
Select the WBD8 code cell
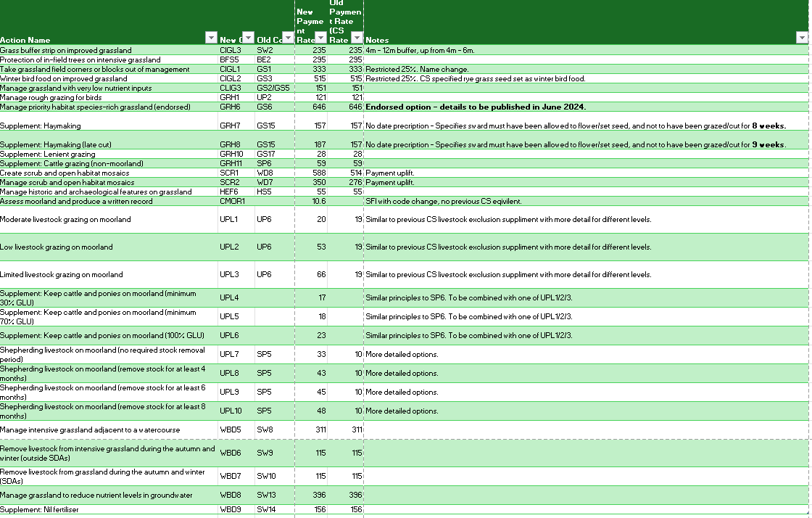click(236, 496)
